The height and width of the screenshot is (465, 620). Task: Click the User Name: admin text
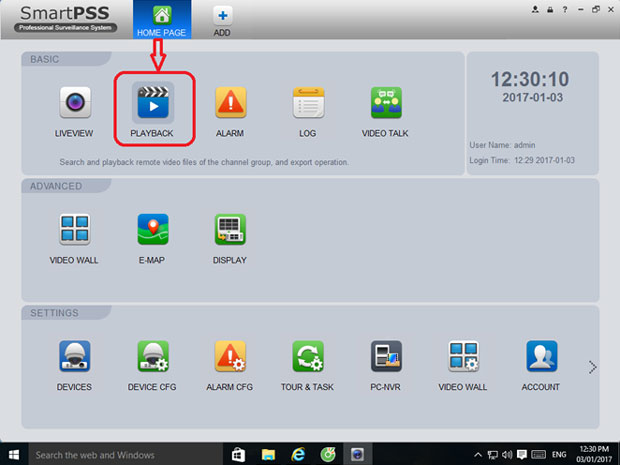502,145
